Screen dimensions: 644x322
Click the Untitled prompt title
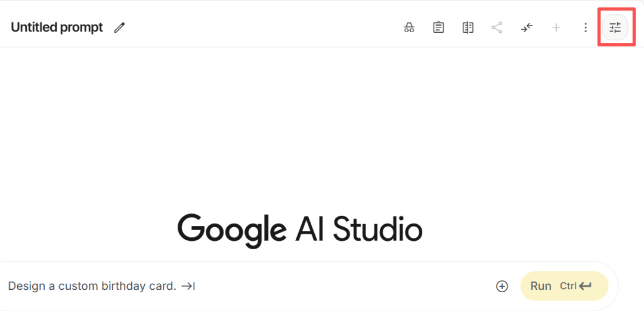click(57, 27)
